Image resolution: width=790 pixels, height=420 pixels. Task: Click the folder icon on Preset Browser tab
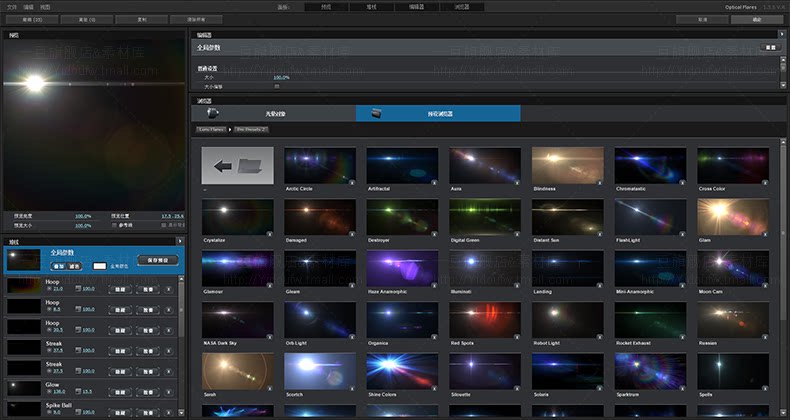click(376, 113)
